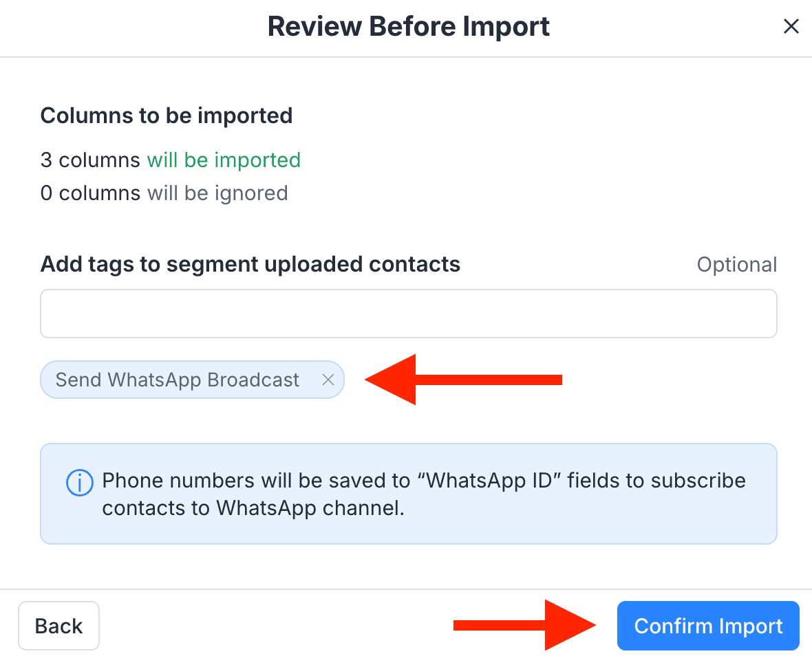Click the Optional label
The image size is (812, 656).
[x=736, y=265]
